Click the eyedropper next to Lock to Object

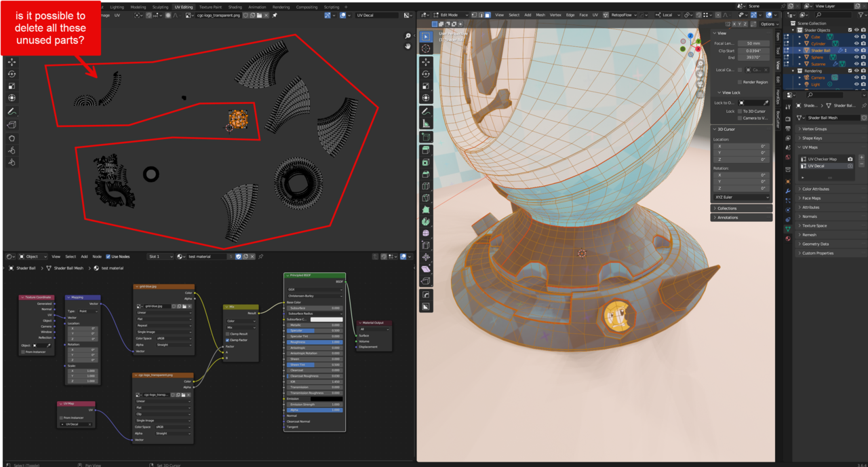[766, 102]
